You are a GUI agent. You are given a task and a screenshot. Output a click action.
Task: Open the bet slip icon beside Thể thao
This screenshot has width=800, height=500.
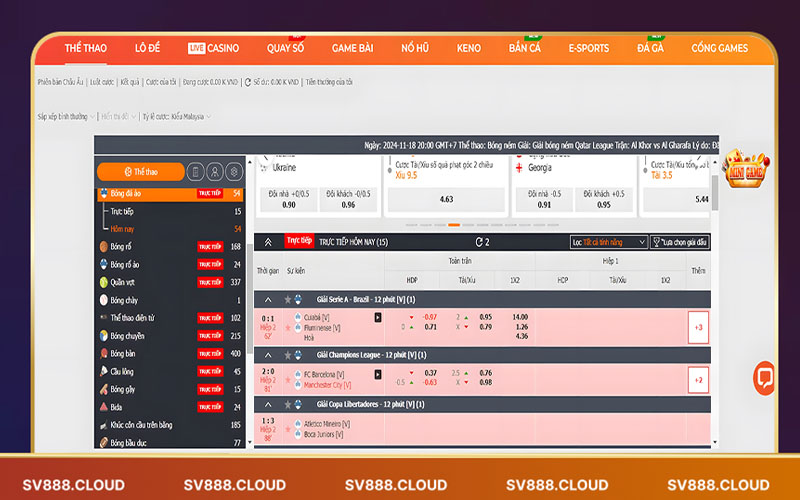(x=195, y=172)
